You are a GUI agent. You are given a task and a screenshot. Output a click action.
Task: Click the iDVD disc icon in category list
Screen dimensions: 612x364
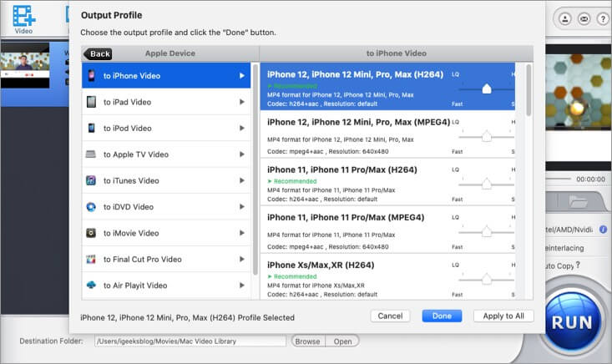coord(91,206)
